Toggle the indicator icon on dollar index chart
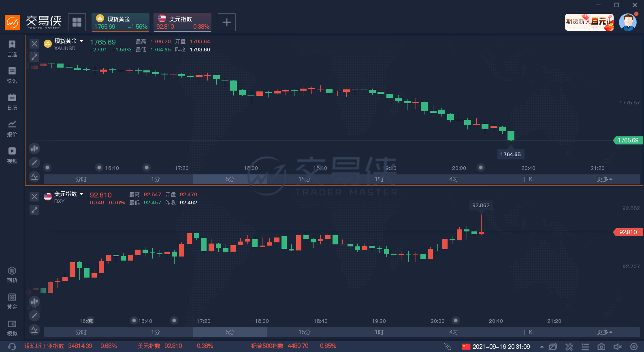The image size is (644, 352). point(34,330)
